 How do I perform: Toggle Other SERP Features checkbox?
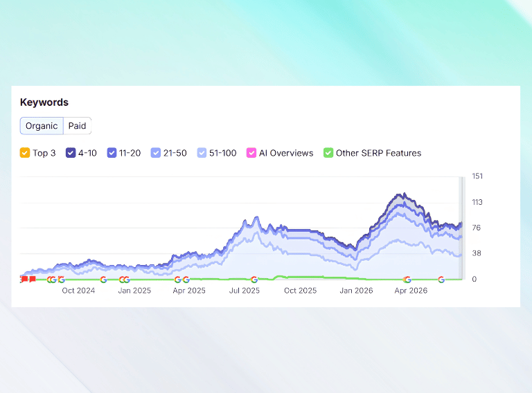coord(328,153)
